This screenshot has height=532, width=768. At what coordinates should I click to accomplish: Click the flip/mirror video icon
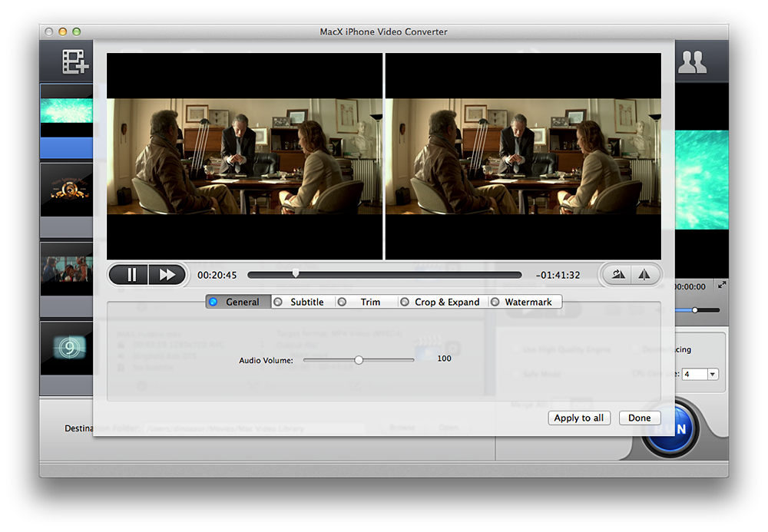coord(644,275)
